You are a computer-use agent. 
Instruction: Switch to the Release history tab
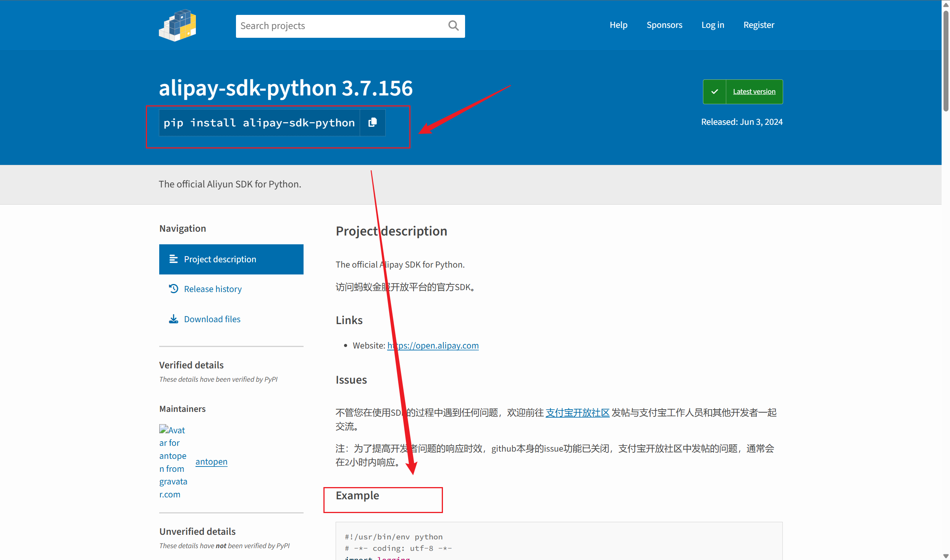click(213, 289)
